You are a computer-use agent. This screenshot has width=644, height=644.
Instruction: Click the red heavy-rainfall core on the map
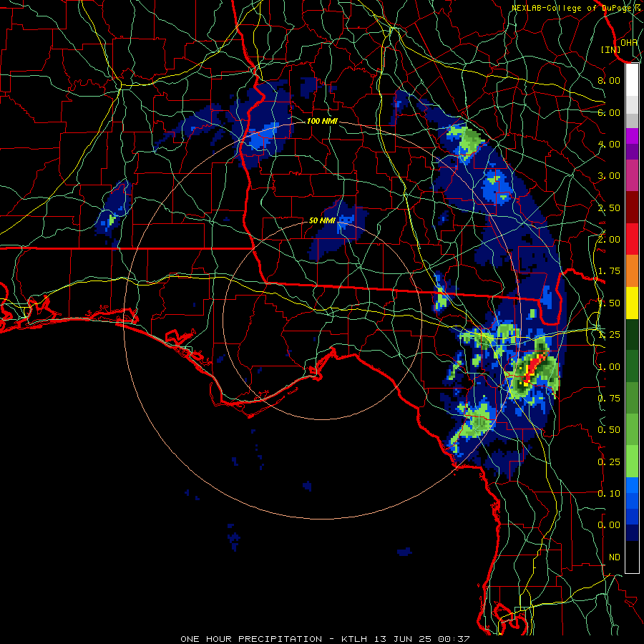click(x=534, y=367)
